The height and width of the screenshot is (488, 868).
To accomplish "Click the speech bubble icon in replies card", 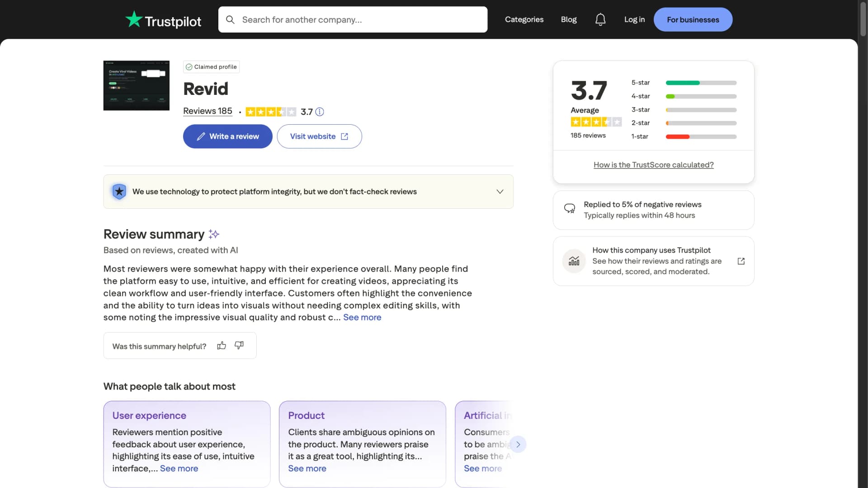I will [x=570, y=209].
